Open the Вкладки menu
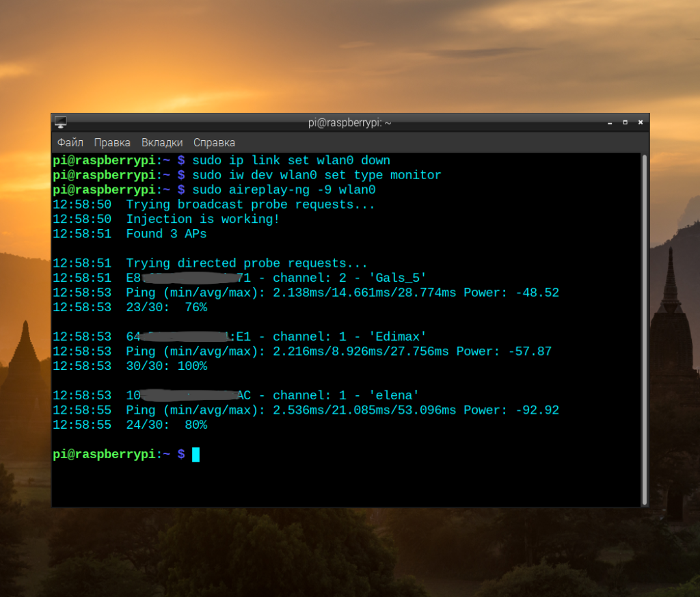Screen dimensions: 700x597 coord(162,142)
